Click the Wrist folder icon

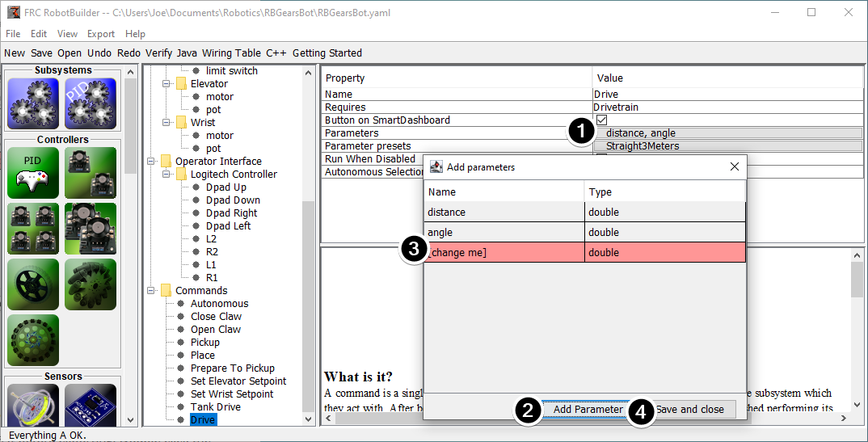point(182,123)
